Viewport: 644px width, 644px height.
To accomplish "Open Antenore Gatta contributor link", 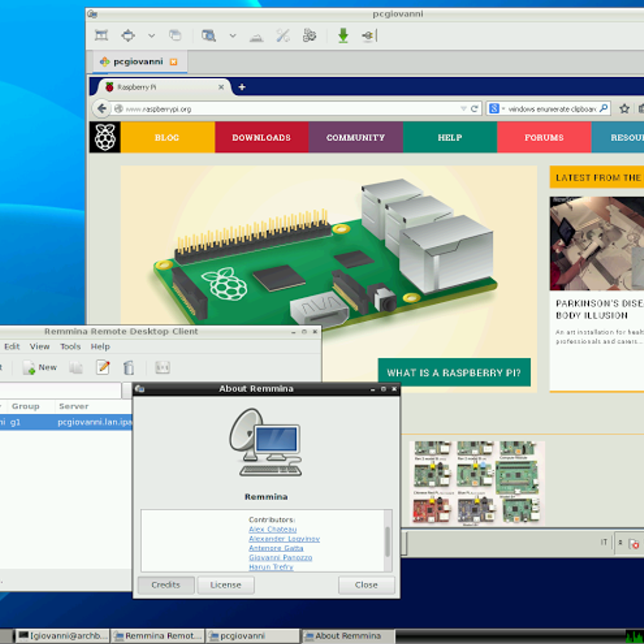I will [276, 548].
